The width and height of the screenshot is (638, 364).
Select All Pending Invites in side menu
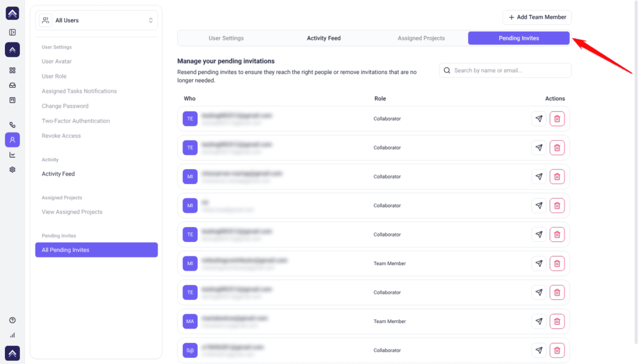tap(97, 250)
